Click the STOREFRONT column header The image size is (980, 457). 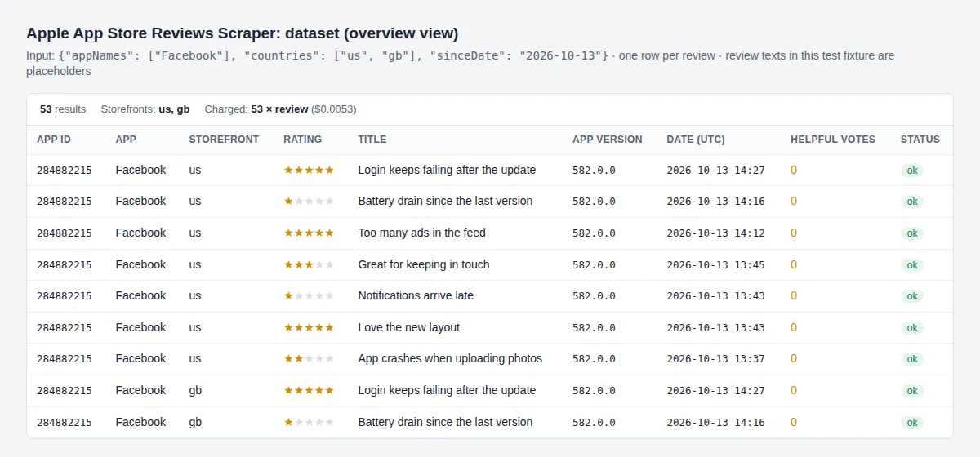click(224, 140)
